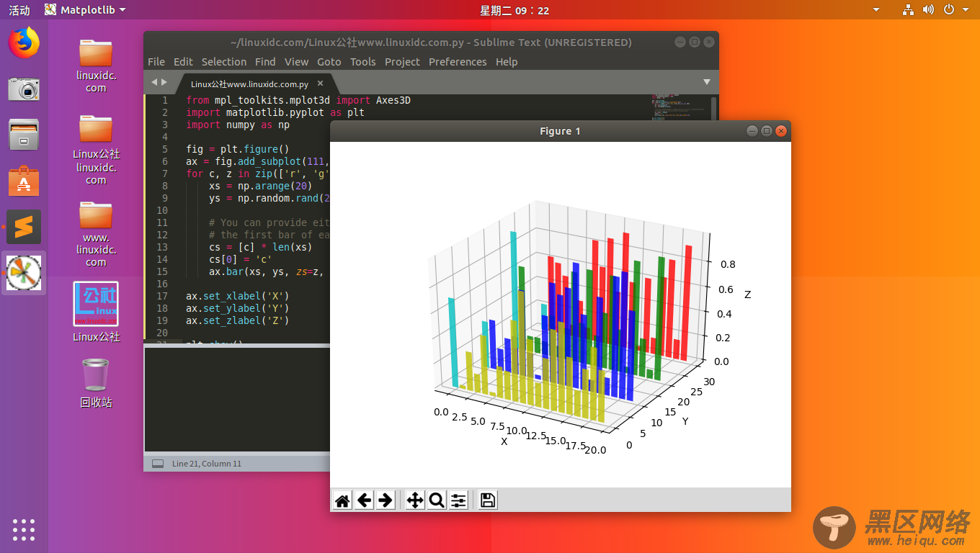Click 'Line 21, Column 11' status text
Image resolution: width=980 pixels, height=553 pixels.
pyautogui.click(x=207, y=464)
